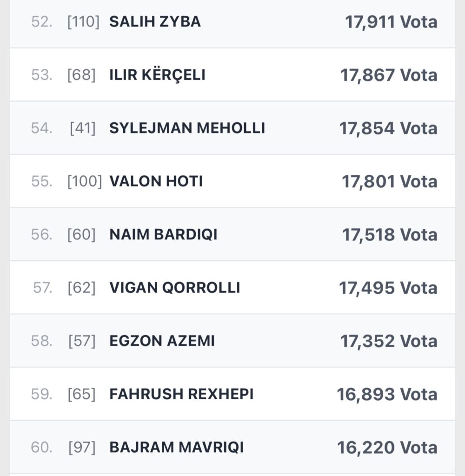Click candidate name Salih Zyba
Image resolution: width=465 pixels, height=476 pixels.
(x=155, y=22)
